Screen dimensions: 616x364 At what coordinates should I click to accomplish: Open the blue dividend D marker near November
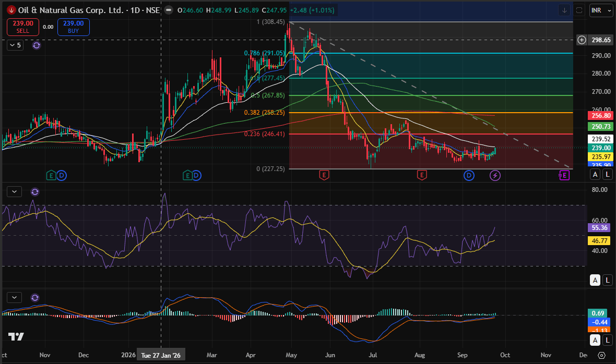[x=62, y=175]
